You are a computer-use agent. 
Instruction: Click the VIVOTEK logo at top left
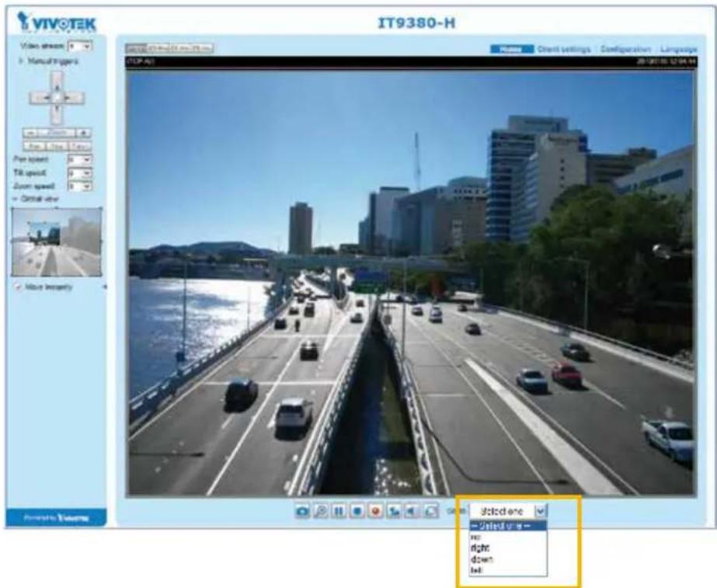click(x=57, y=22)
